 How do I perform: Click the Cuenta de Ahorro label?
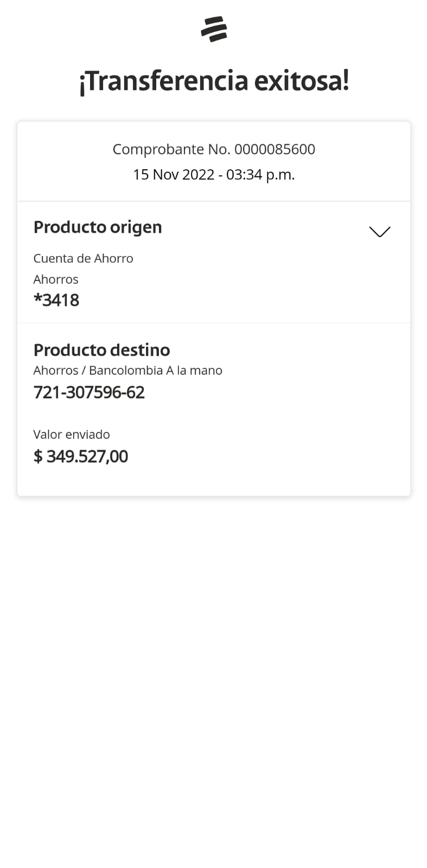[83, 258]
